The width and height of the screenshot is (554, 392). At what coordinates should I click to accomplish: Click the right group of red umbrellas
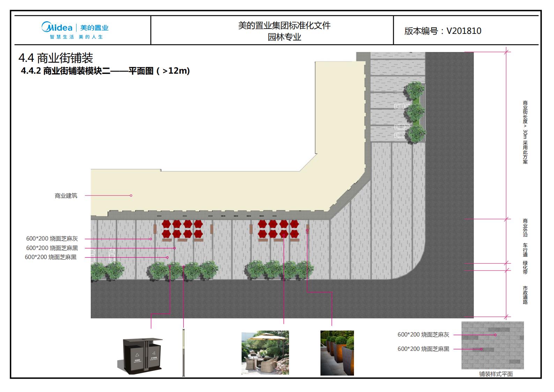[278, 229]
